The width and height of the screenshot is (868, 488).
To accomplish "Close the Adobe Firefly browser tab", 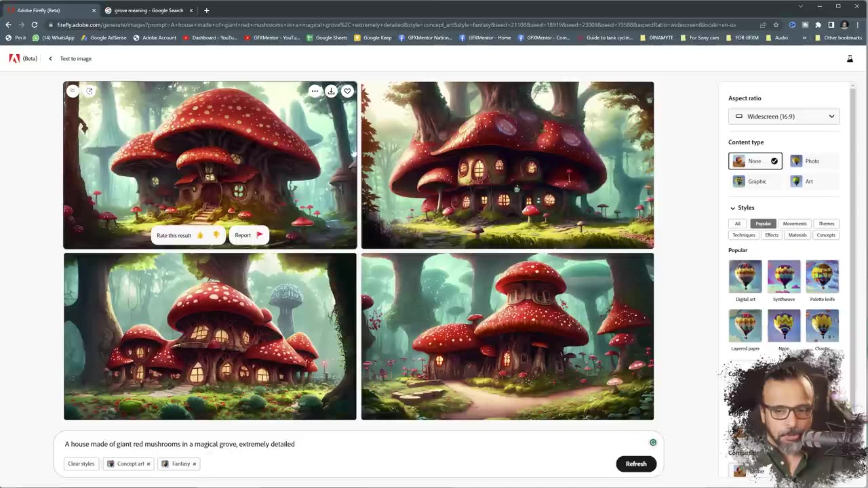I will [x=94, y=10].
